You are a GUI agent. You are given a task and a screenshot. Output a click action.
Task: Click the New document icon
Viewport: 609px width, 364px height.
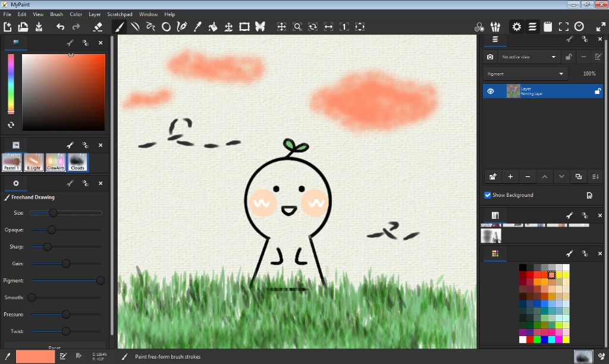coord(7,27)
